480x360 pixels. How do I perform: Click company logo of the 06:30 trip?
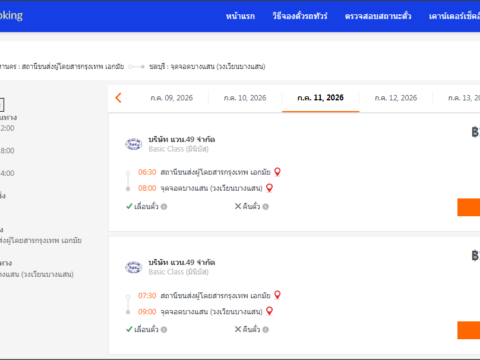(x=133, y=144)
